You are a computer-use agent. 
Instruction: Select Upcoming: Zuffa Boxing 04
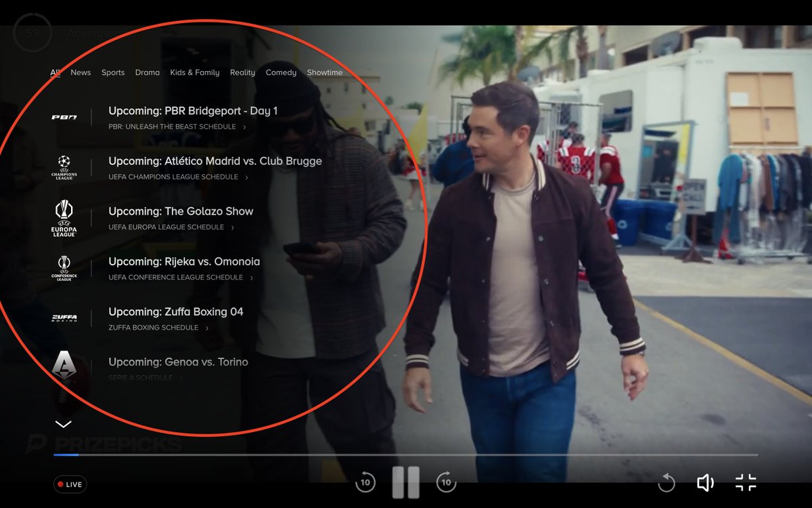click(x=176, y=312)
